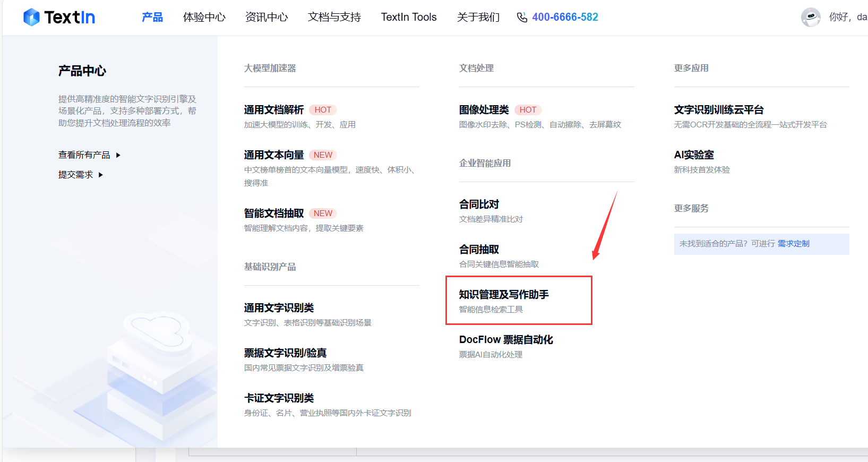Open 通用文字识别类 product
Viewport: 868px width, 462px height.
pyautogui.click(x=279, y=308)
